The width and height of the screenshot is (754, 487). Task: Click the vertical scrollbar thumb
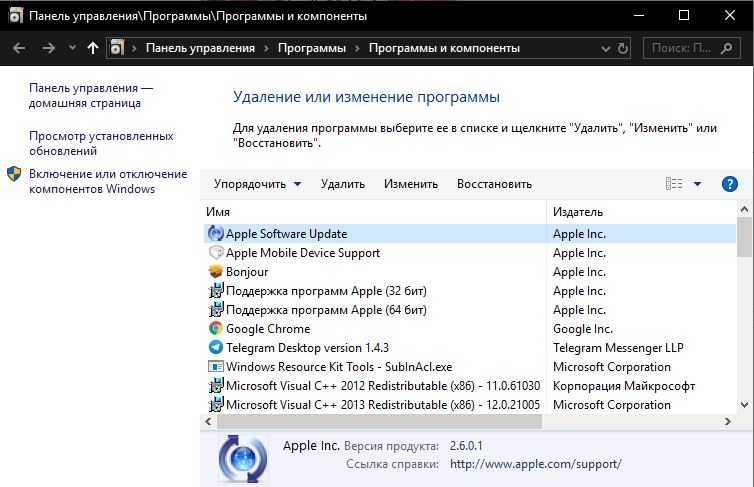744,237
